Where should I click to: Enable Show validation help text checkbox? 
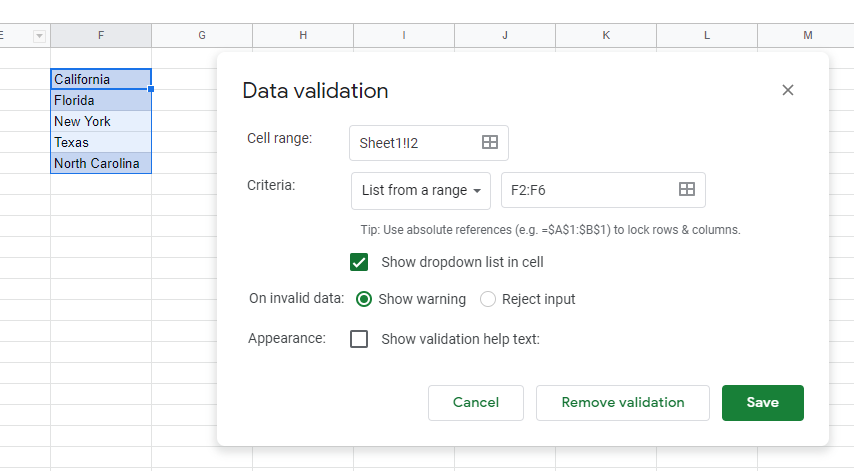tap(360, 339)
